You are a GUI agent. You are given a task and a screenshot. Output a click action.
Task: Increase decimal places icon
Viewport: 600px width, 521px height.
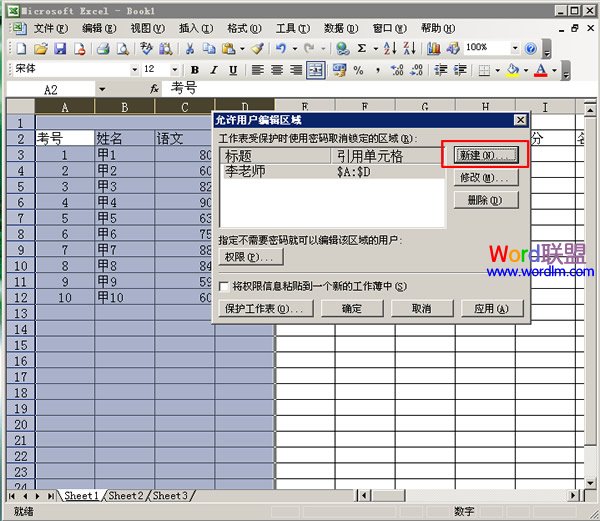397,70
